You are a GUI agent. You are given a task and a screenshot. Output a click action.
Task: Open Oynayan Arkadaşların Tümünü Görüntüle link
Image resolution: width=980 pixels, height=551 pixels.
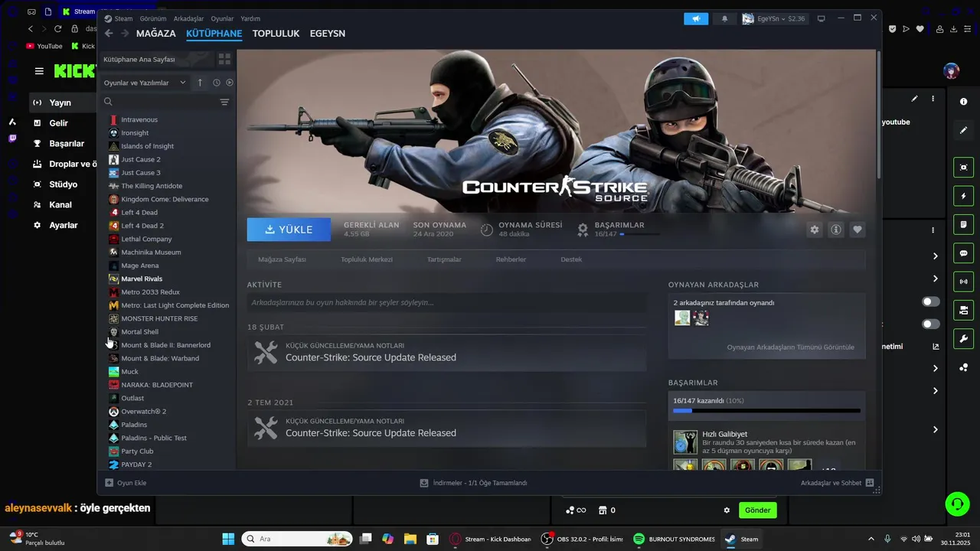pyautogui.click(x=790, y=347)
